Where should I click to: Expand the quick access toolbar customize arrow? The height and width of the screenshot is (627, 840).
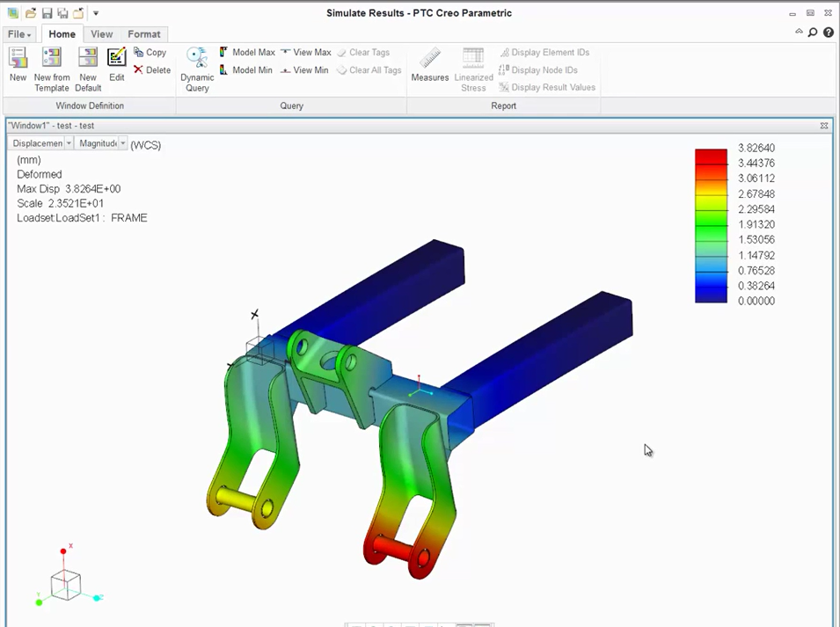96,13
